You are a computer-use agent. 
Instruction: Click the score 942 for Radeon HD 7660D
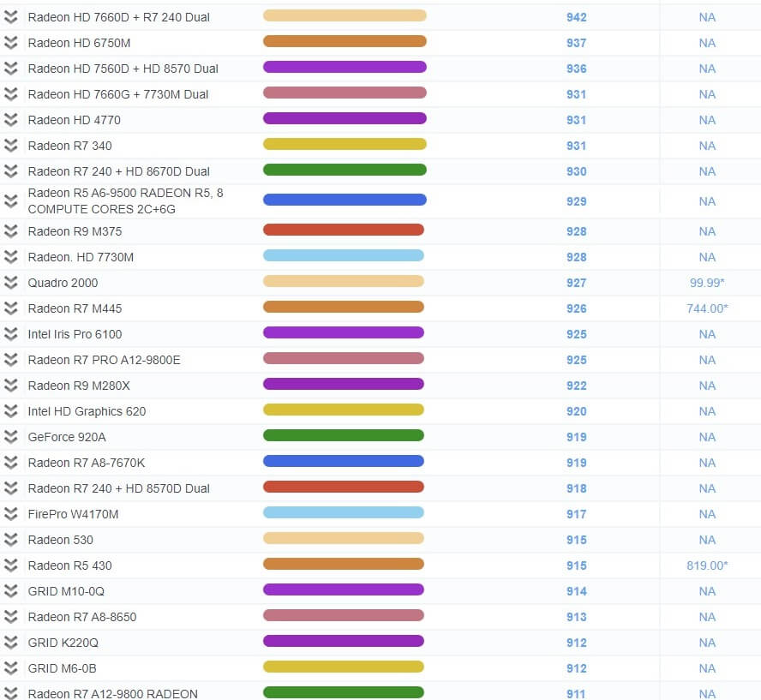tap(576, 17)
